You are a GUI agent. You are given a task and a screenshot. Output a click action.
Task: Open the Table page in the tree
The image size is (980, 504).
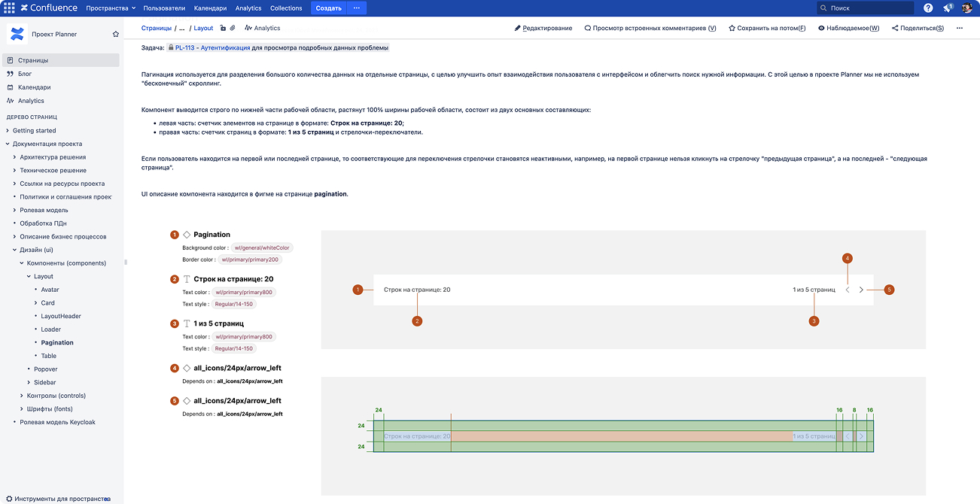48,356
